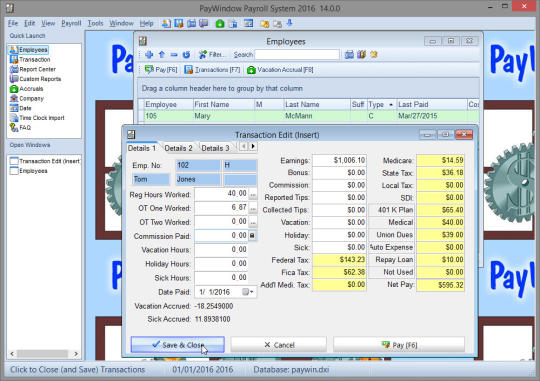Open the Help menu

(146, 23)
